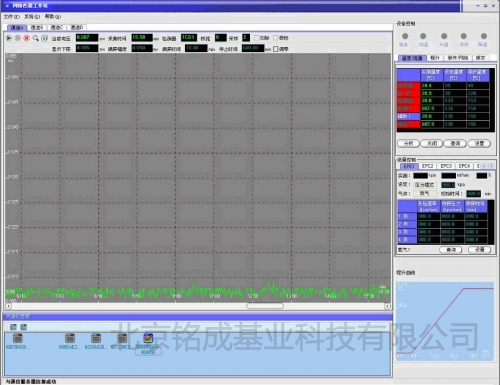Viewport: 500px width, 385px height.
Task: Switch to the 通道C tab
Action: 57,27
